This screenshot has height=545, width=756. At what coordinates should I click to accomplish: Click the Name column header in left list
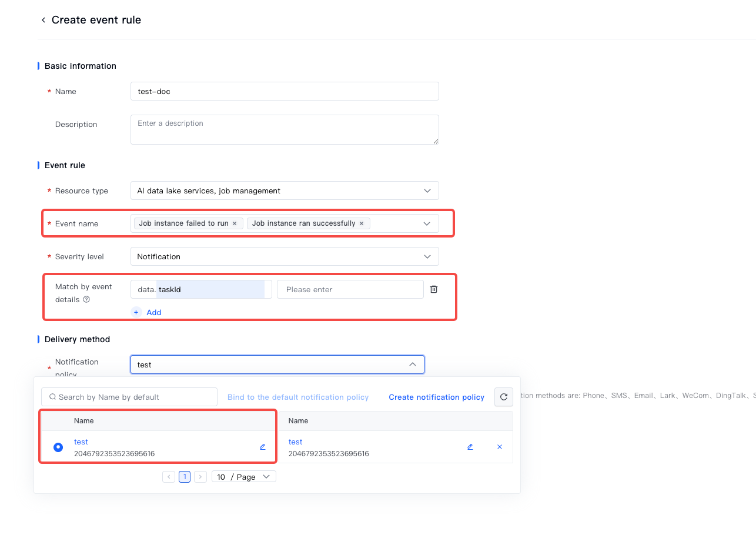(x=84, y=421)
